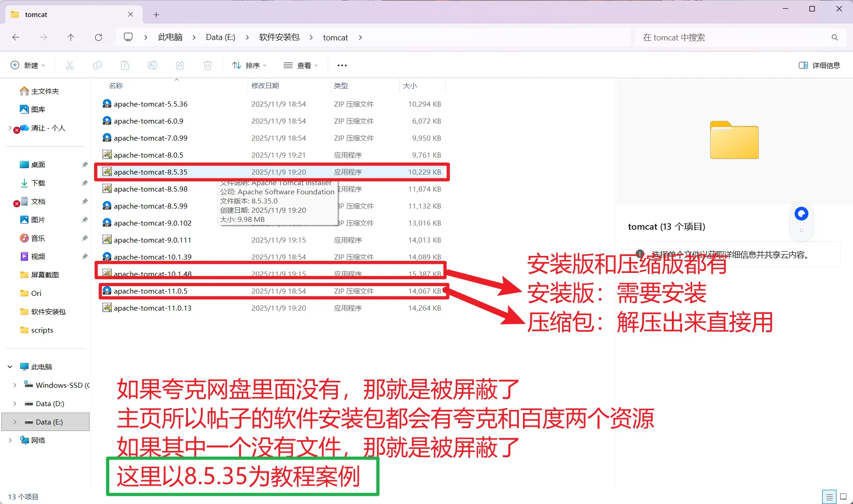
Task: Click the apache-tomcat-9.0.111 installer icon
Action: pyautogui.click(x=107, y=240)
